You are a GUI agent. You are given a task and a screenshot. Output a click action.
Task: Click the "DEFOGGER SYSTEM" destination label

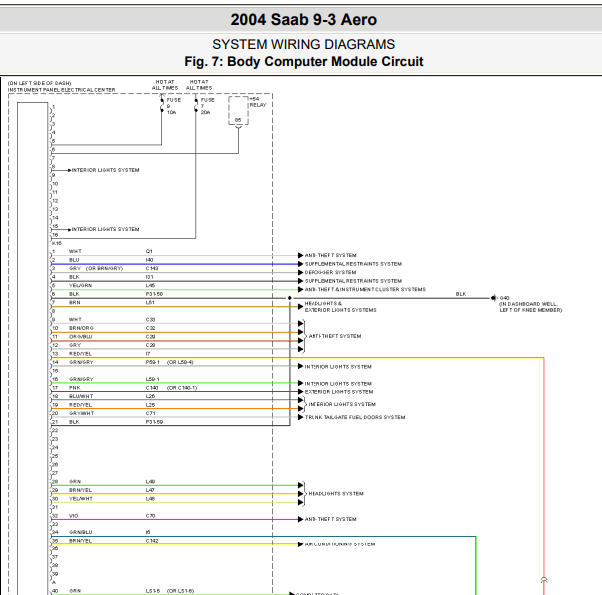tap(330, 272)
